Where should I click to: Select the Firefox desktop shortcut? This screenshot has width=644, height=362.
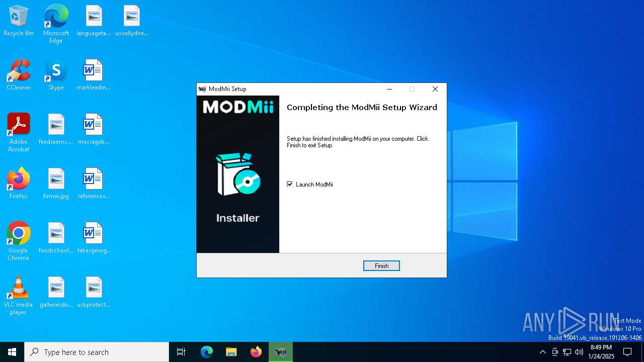19,184
